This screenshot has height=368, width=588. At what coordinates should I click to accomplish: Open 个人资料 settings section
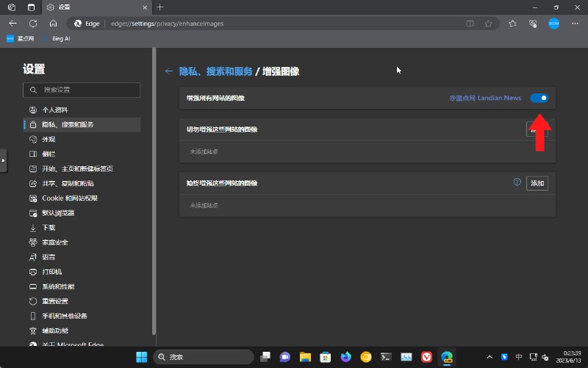[82, 110]
